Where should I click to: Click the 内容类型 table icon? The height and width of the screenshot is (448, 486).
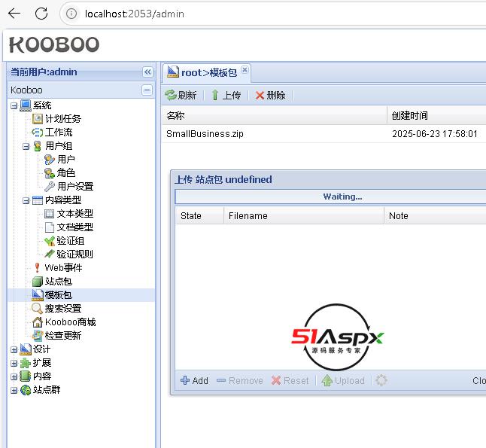tap(38, 200)
